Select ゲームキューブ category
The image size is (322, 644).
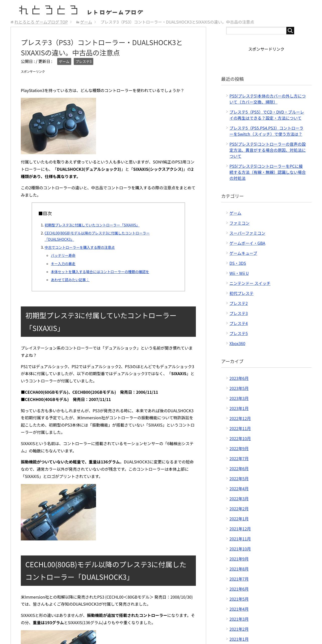point(243,253)
